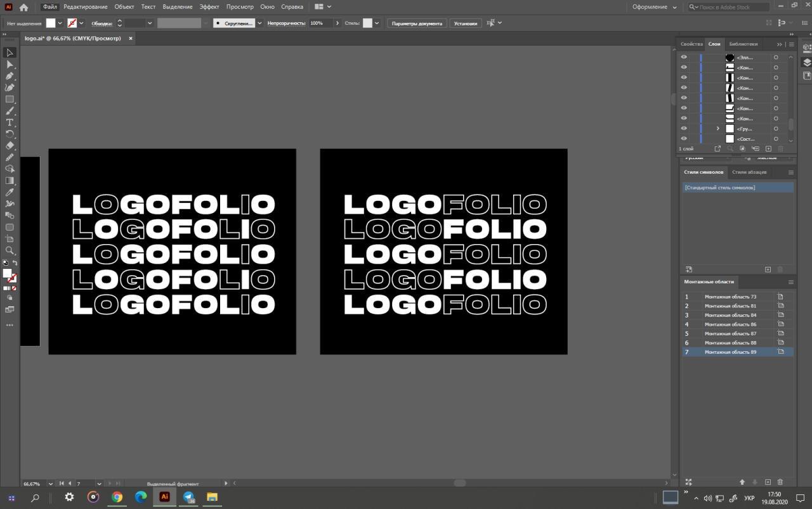
Task: Click the Установки button
Action: (466, 23)
